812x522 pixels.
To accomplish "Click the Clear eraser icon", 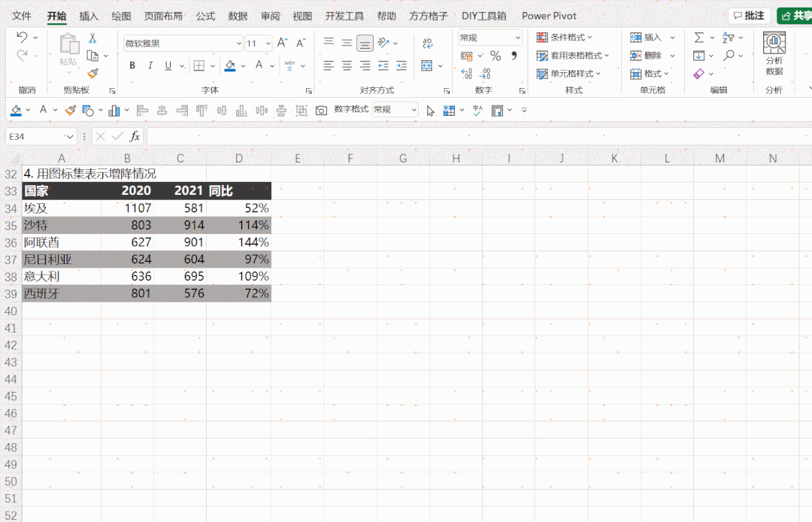I will point(699,74).
